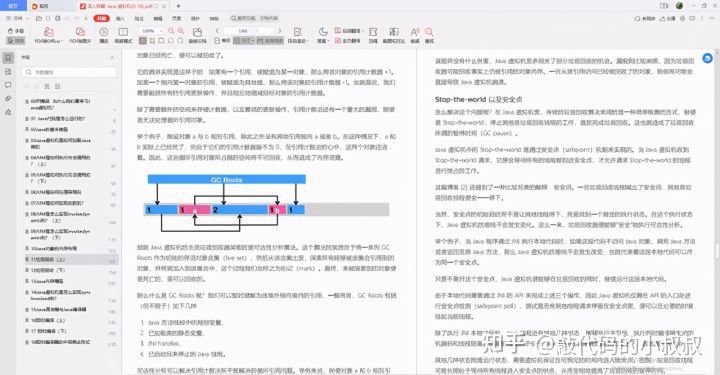Open the Insert ribbon tab
This screenshot has width=720, height=375.
[x=120, y=18]
